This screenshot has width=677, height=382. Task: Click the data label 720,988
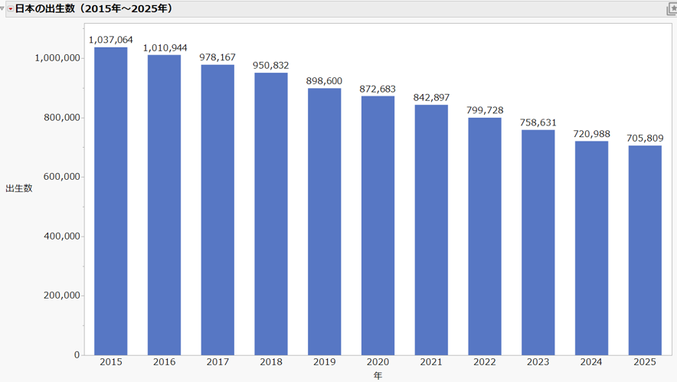[x=592, y=134]
